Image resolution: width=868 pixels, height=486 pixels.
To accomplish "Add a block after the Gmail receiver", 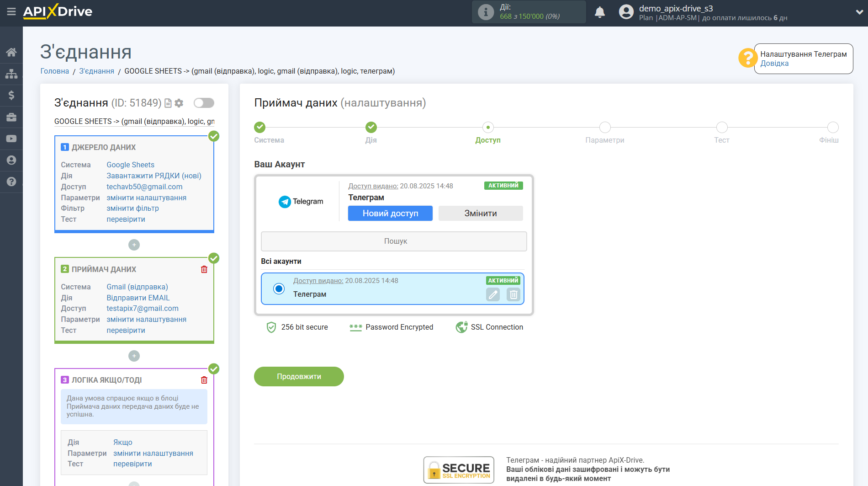I will 134,356.
